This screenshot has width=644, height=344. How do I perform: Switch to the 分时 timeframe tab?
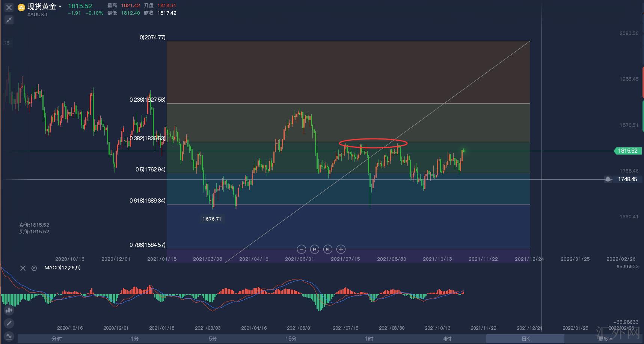coord(57,339)
